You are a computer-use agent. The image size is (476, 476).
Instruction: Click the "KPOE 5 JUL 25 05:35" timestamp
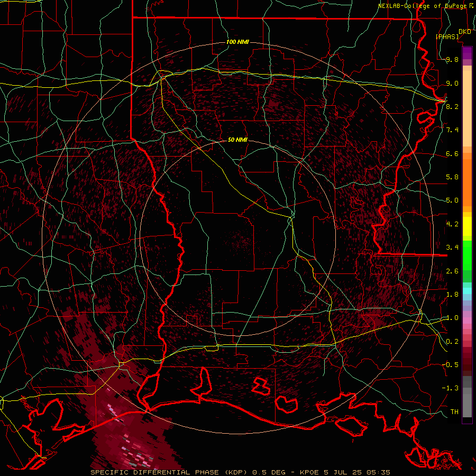coord(345,472)
